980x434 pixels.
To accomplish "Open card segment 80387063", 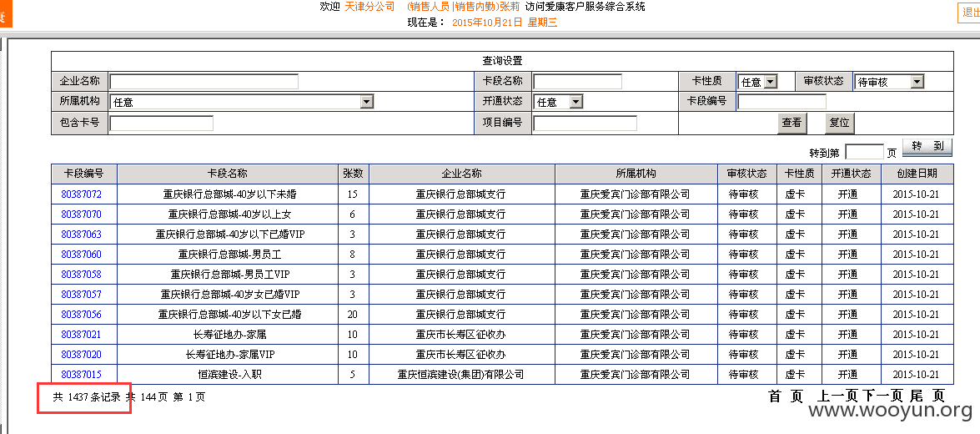I will (x=81, y=235).
